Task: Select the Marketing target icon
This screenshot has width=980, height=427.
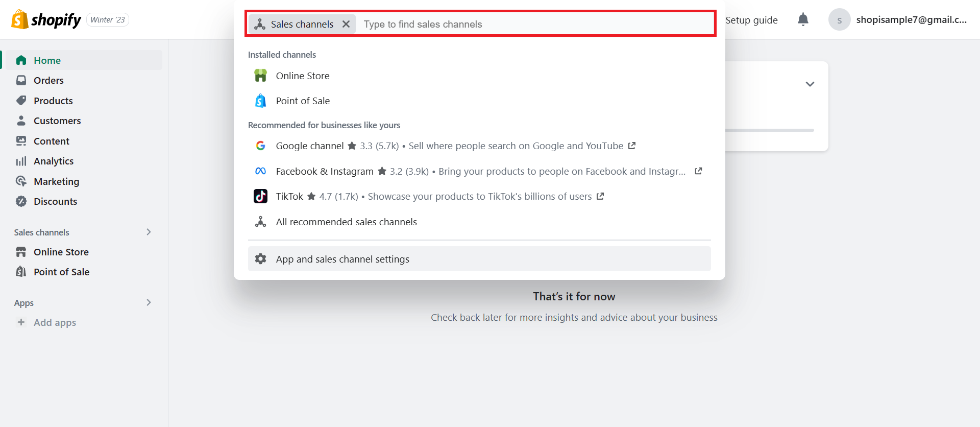Action: (x=21, y=181)
